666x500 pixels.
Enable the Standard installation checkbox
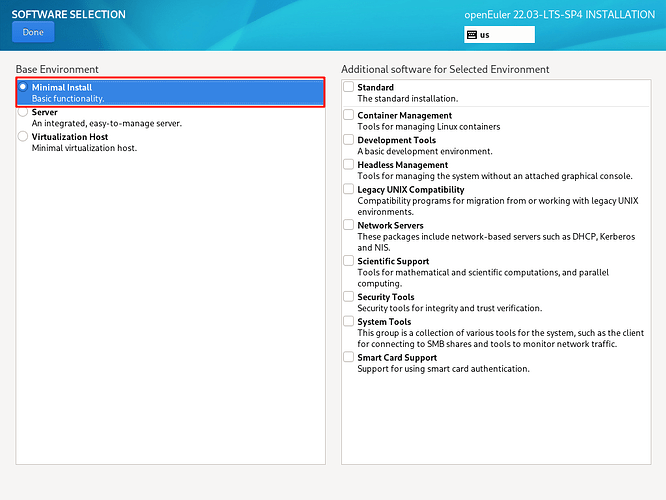click(x=348, y=88)
